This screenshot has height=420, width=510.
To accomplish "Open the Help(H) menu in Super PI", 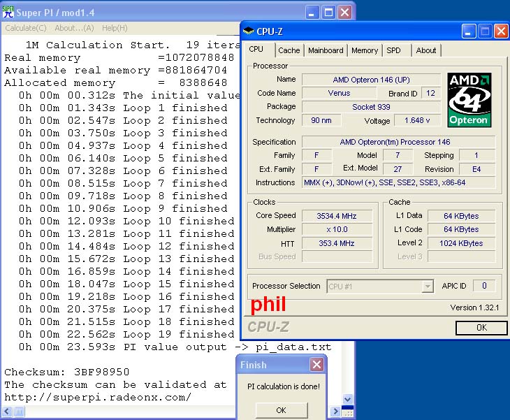I will 115,29.
